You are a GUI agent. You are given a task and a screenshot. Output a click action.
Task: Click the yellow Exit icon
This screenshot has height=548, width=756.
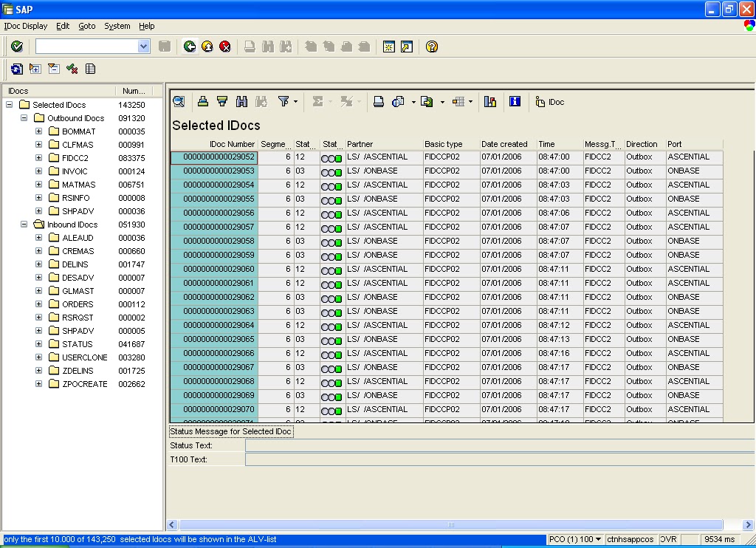(207, 47)
